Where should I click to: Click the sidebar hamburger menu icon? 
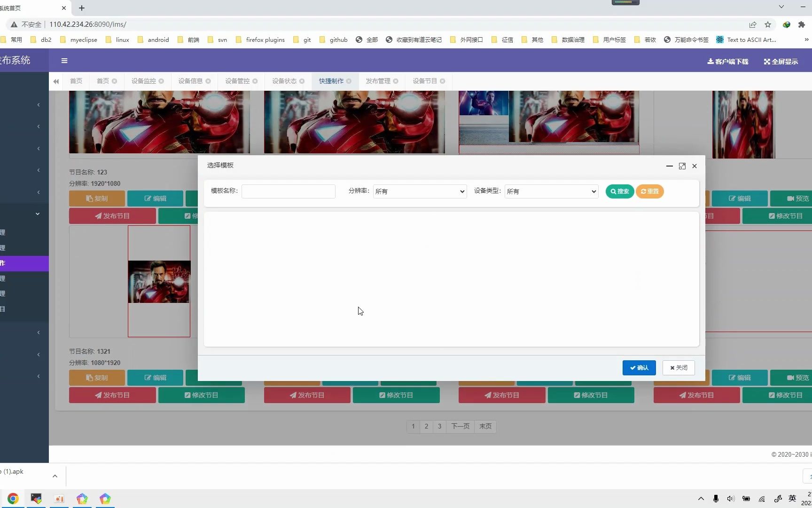[x=64, y=61]
